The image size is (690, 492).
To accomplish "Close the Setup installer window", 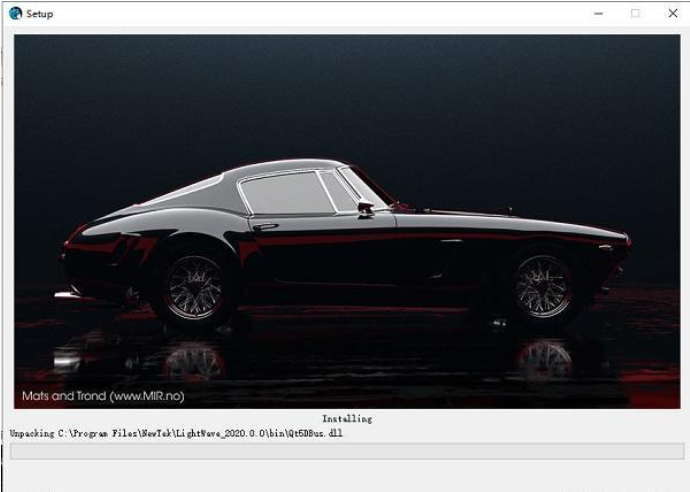I will pyautogui.click(x=673, y=14).
